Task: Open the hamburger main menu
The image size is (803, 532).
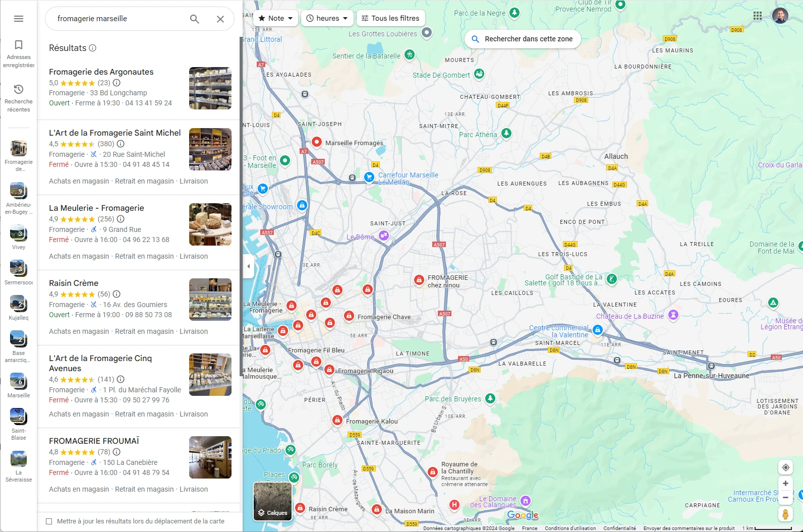Action: coord(19,19)
